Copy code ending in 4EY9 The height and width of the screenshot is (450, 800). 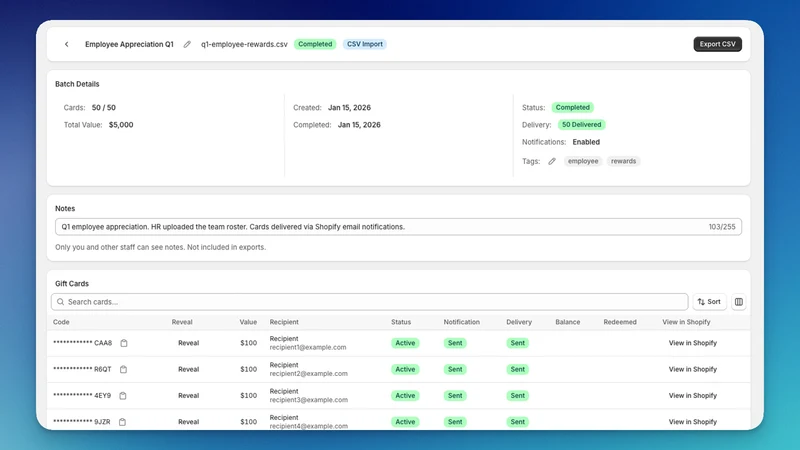tap(122, 396)
